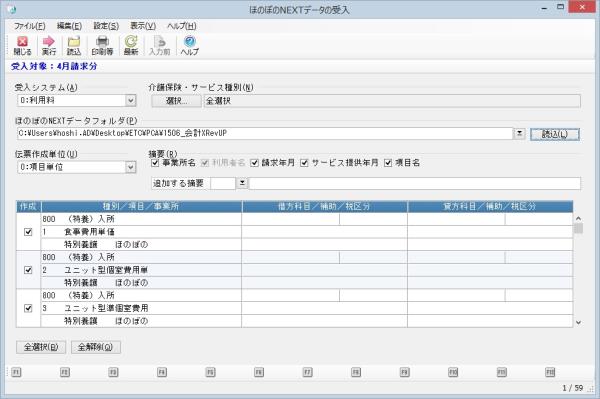
Task: Click the NEXT data folder path field
Action: pos(265,133)
